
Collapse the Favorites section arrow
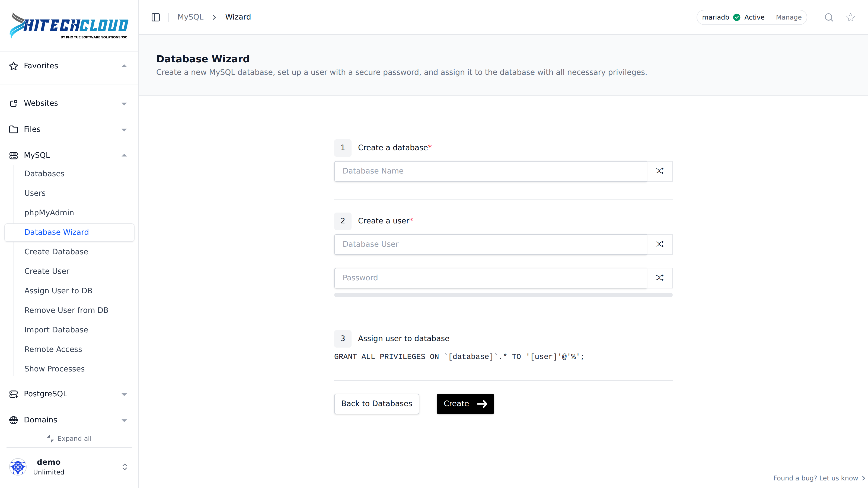coord(124,66)
